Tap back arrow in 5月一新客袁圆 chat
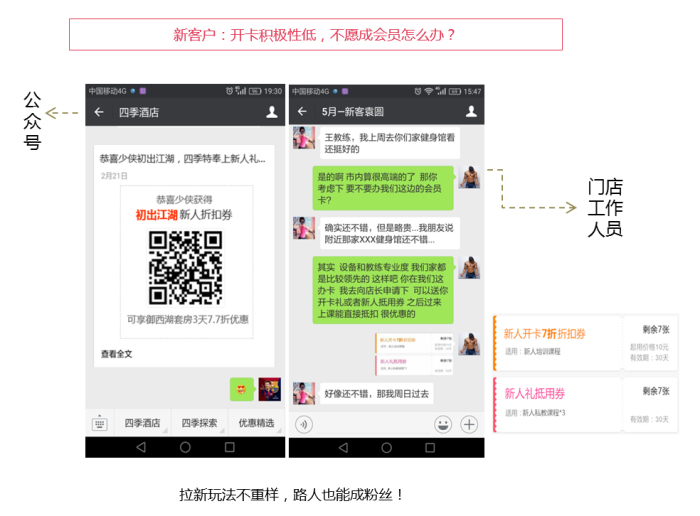Image resolution: width=700 pixels, height=516 pixels. pos(301,113)
